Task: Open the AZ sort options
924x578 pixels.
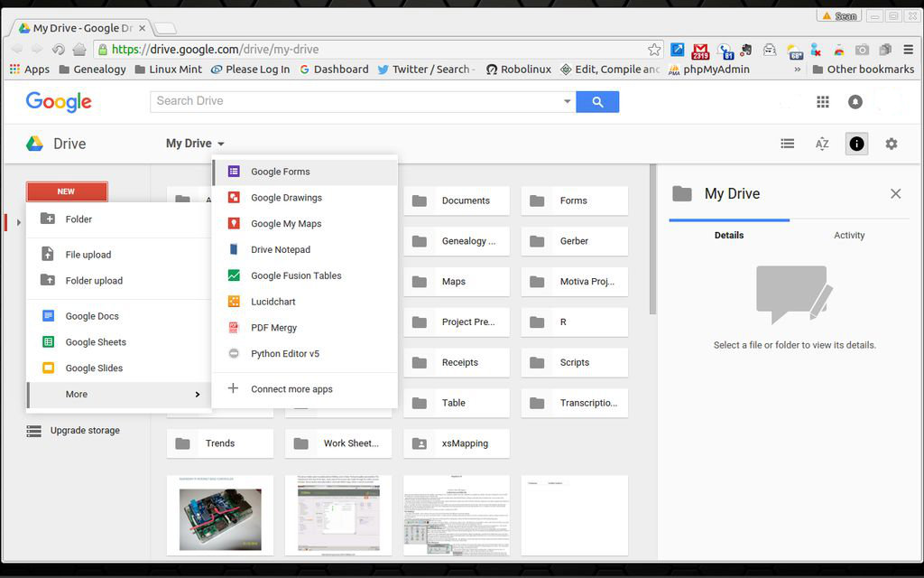Action: (x=822, y=144)
